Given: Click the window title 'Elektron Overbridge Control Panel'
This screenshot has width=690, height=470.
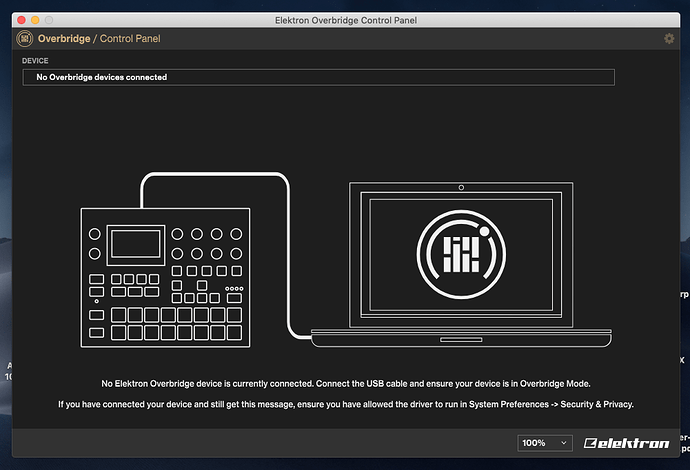Looking at the screenshot, I should 346,20.
